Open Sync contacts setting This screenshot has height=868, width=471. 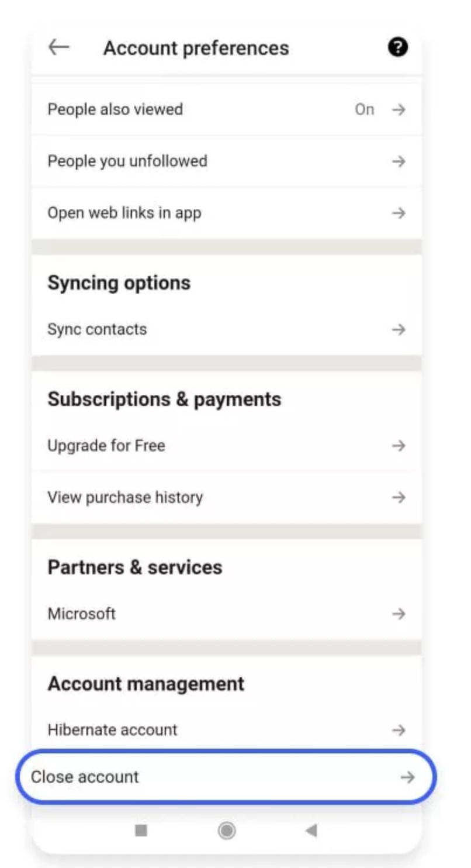(x=97, y=329)
